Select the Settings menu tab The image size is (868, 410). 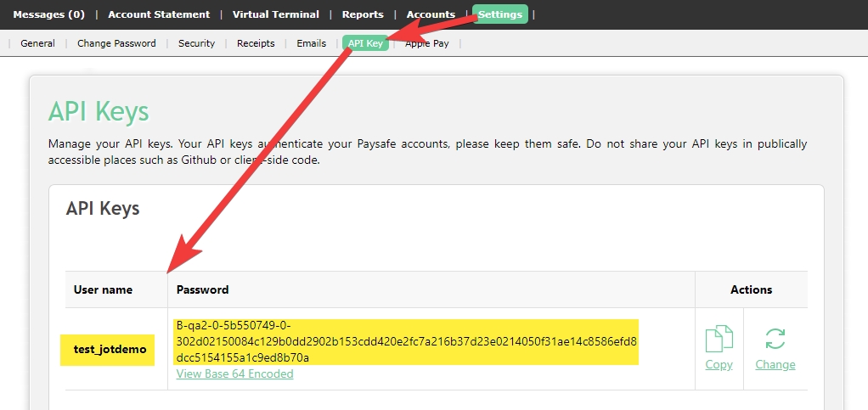tap(500, 14)
